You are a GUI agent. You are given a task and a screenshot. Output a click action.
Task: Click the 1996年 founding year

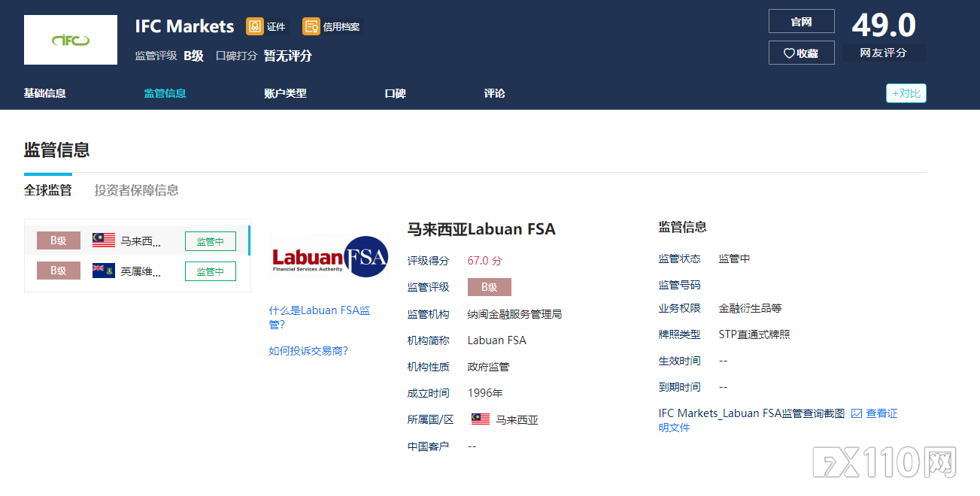tap(485, 393)
